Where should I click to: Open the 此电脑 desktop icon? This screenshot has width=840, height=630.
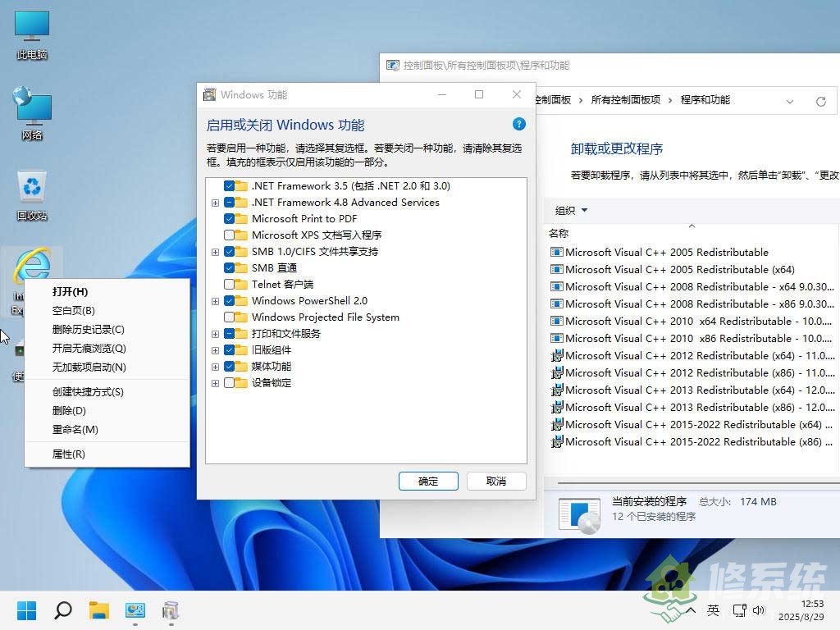coord(32,34)
